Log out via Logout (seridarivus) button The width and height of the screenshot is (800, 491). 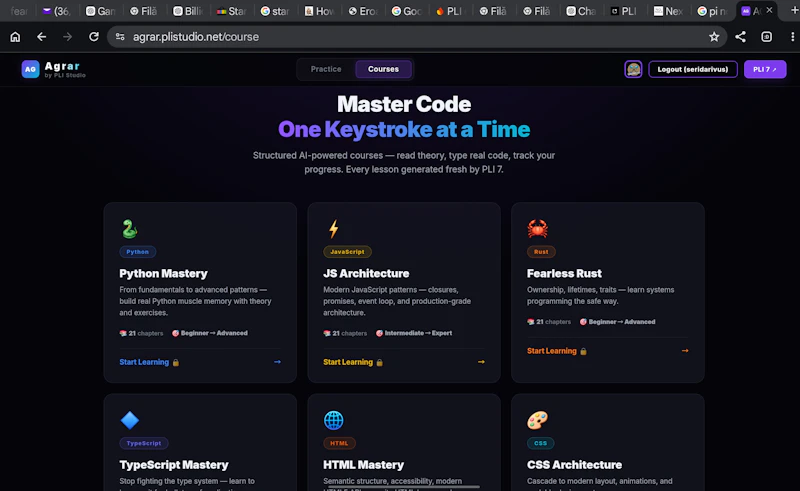692,69
